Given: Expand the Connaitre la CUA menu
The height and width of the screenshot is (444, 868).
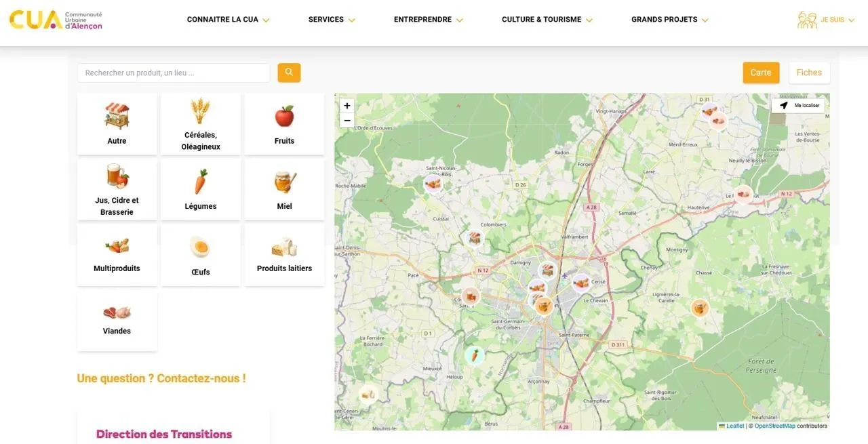Looking at the screenshot, I should [x=228, y=20].
